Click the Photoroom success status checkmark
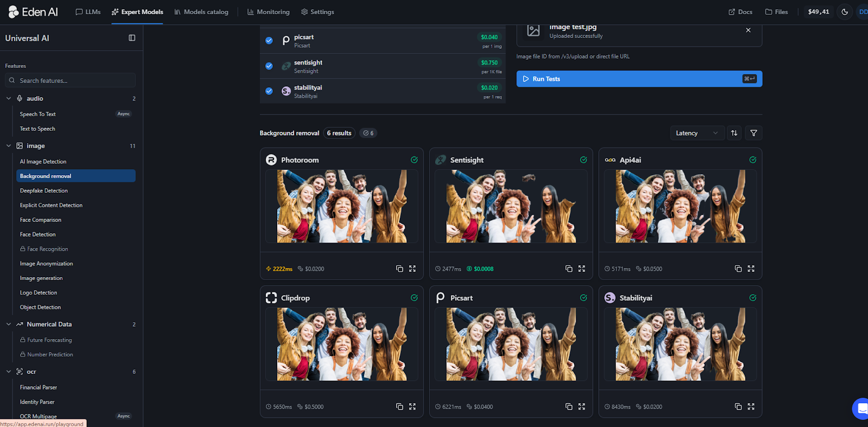 pos(414,160)
